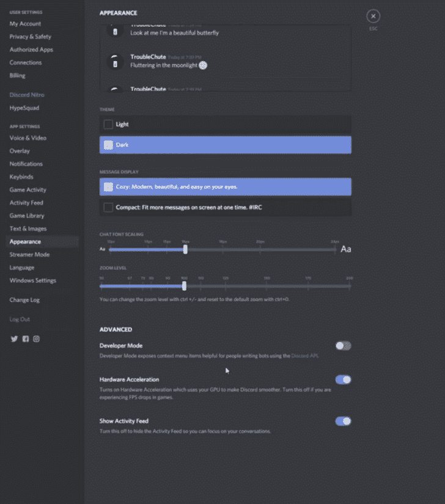Click the emoji after 'Fluttering in the moonlight'
Screen dimensions: 445x504
[203, 65]
